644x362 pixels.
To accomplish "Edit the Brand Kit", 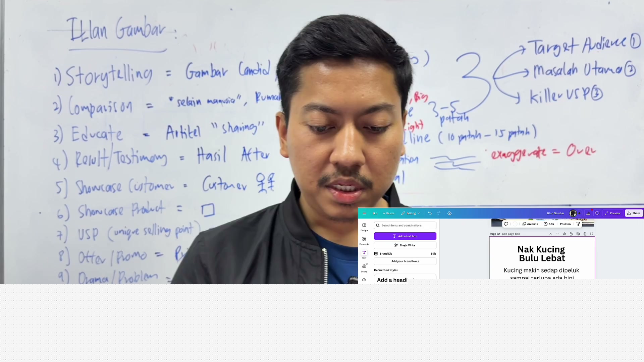I will [433, 254].
